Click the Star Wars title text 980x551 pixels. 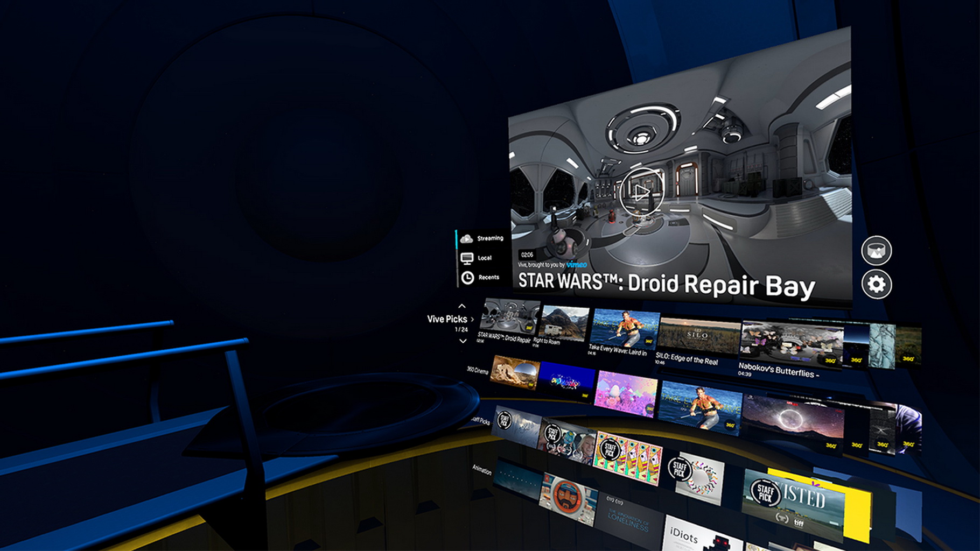[x=666, y=284]
